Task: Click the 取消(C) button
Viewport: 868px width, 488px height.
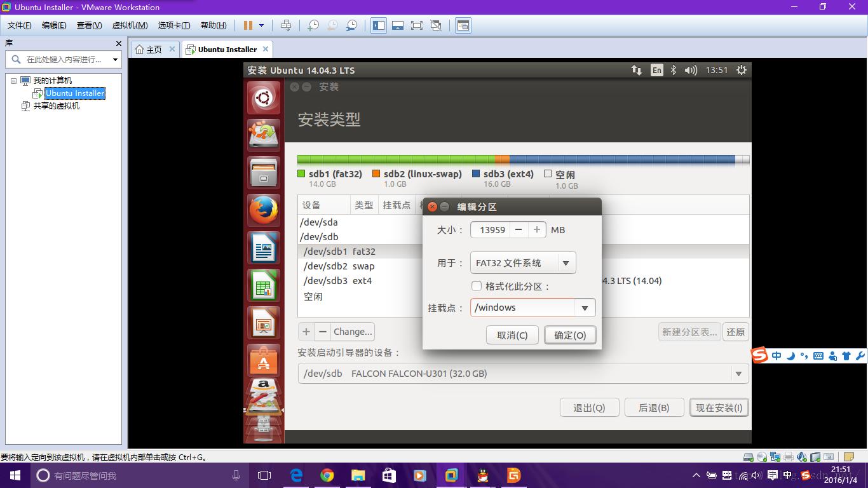Action: coord(512,335)
